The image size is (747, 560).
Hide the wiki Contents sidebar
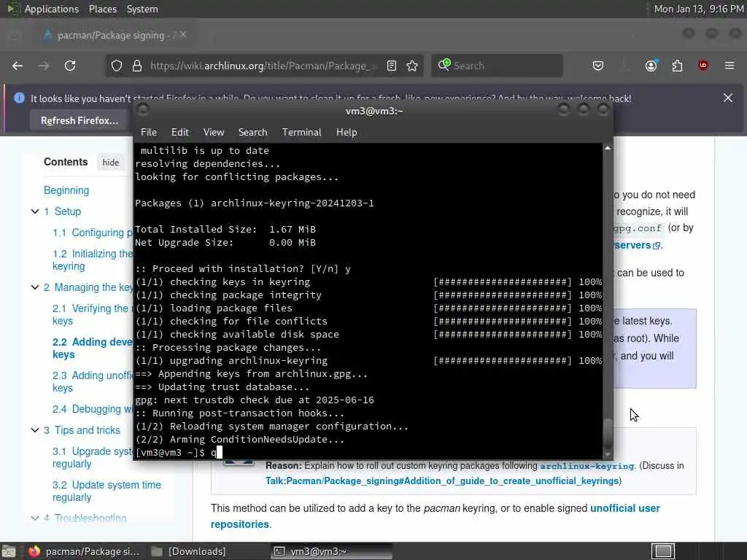point(111,163)
